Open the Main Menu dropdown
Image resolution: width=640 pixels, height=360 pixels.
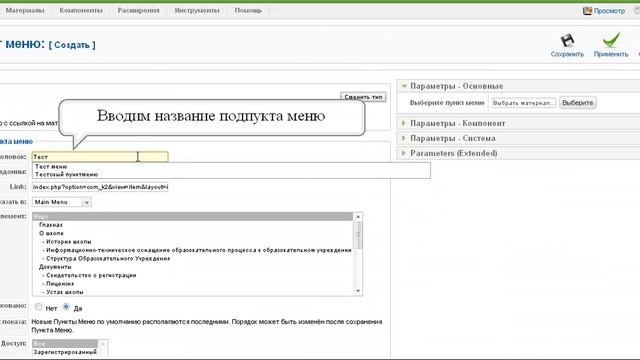(62, 202)
